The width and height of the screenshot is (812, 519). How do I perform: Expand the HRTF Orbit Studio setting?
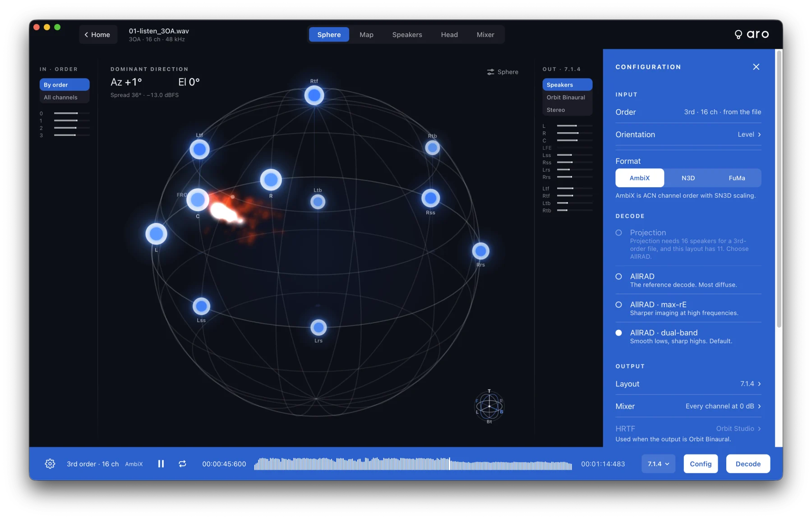688,429
